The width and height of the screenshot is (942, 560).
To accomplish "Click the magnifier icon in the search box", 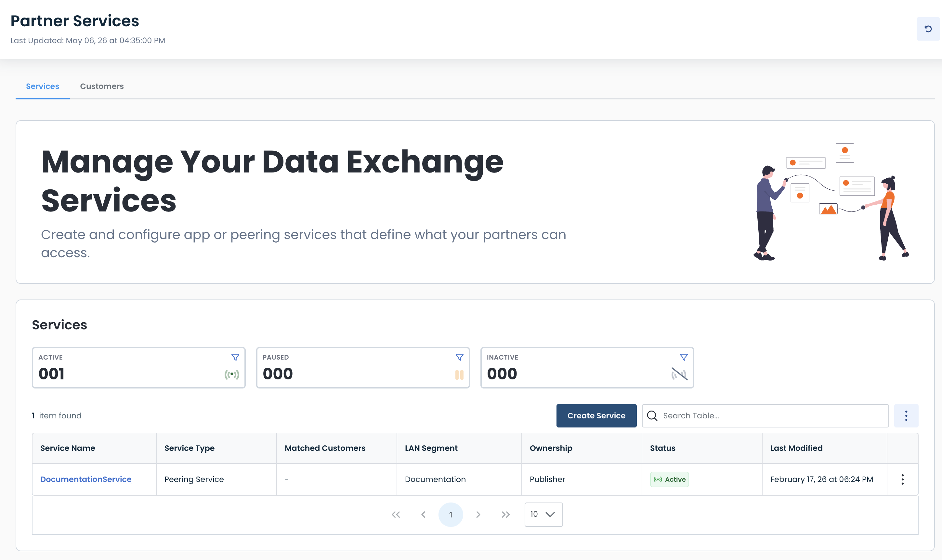I will [x=652, y=415].
